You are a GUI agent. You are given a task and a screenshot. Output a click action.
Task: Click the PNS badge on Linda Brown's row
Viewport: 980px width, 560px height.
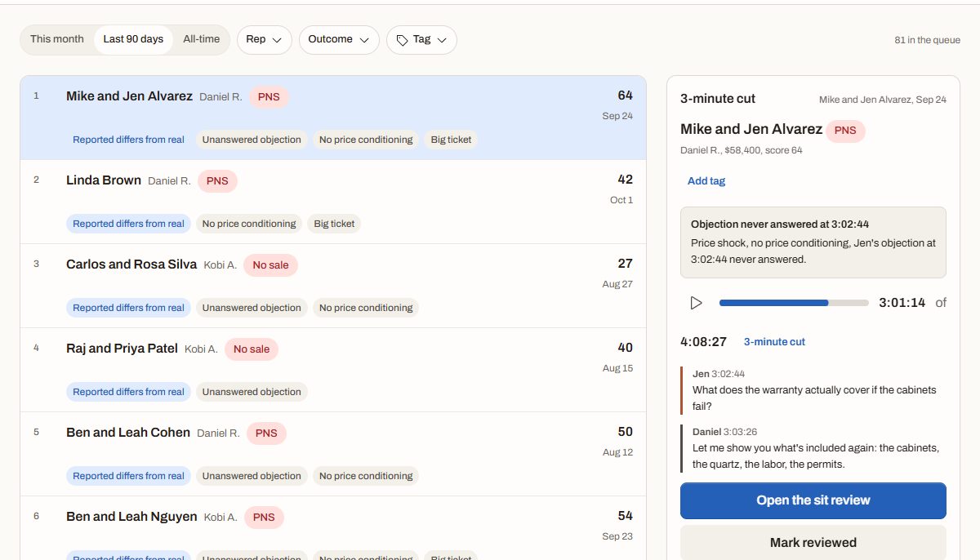tap(217, 181)
